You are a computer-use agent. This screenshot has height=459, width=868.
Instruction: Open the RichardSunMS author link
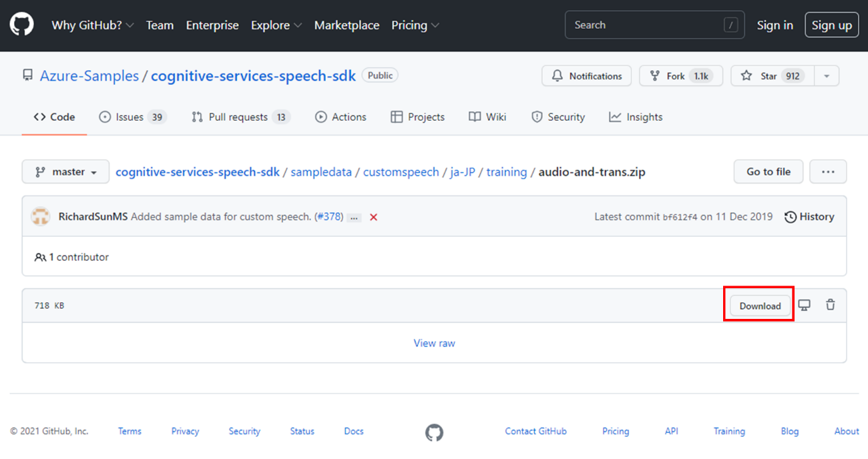[x=93, y=217]
